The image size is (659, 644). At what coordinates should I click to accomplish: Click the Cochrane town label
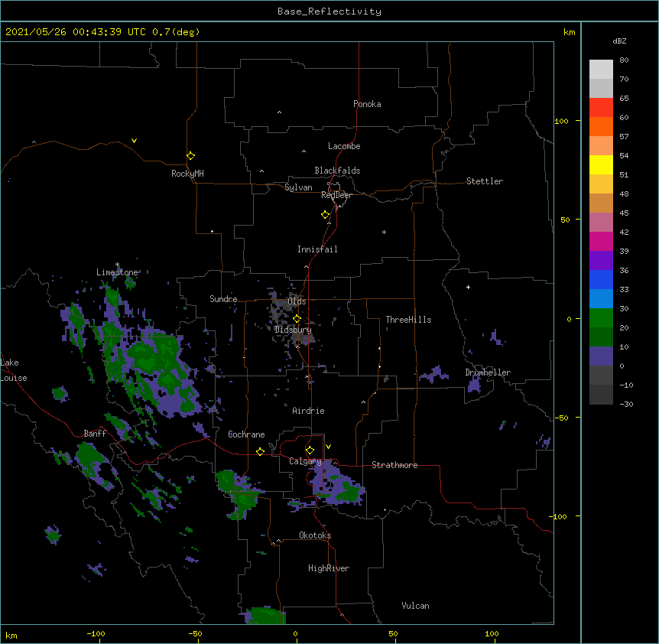pos(246,434)
